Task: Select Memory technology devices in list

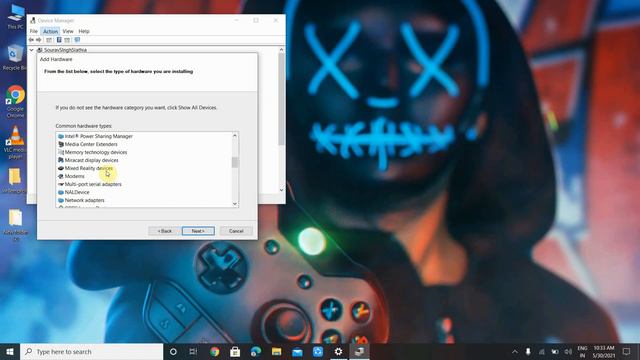Action: pos(96,152)
